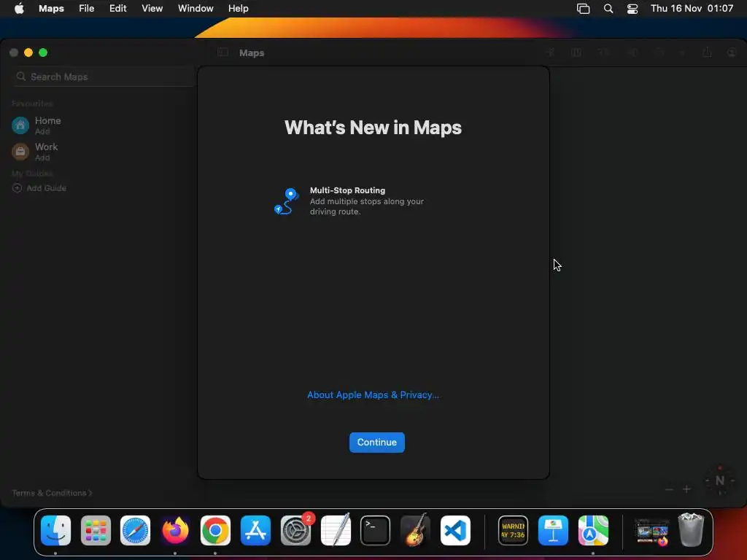Viewport: 747px width, 560px height.
Task: Click the compass N control
Action: 720,481
